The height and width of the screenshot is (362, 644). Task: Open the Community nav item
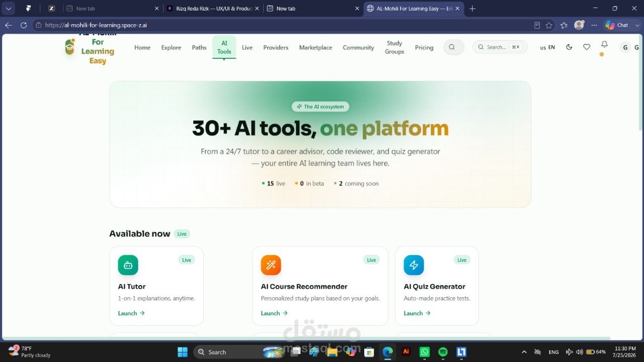pos(358,47)
